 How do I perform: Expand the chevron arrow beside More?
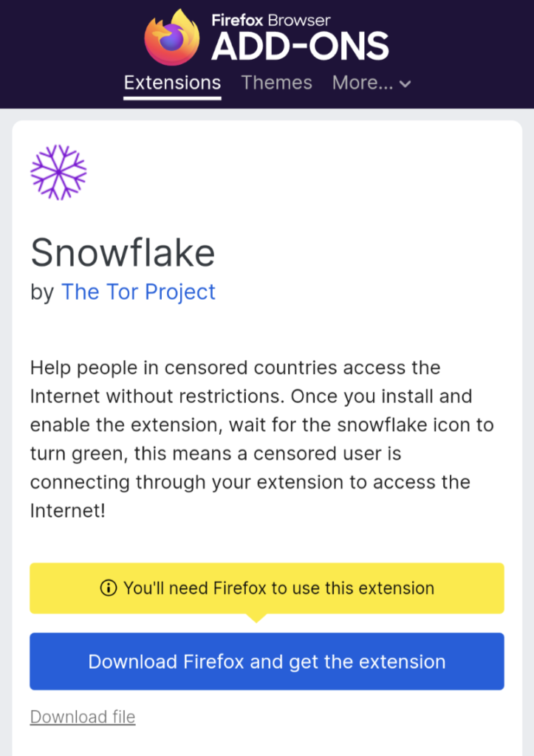[405, 84]
